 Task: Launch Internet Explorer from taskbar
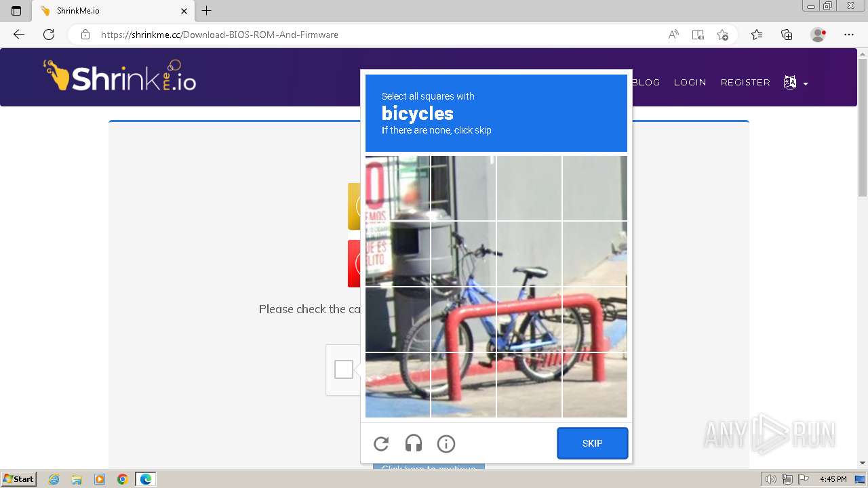pyautogui.click(x=54, y=479)
